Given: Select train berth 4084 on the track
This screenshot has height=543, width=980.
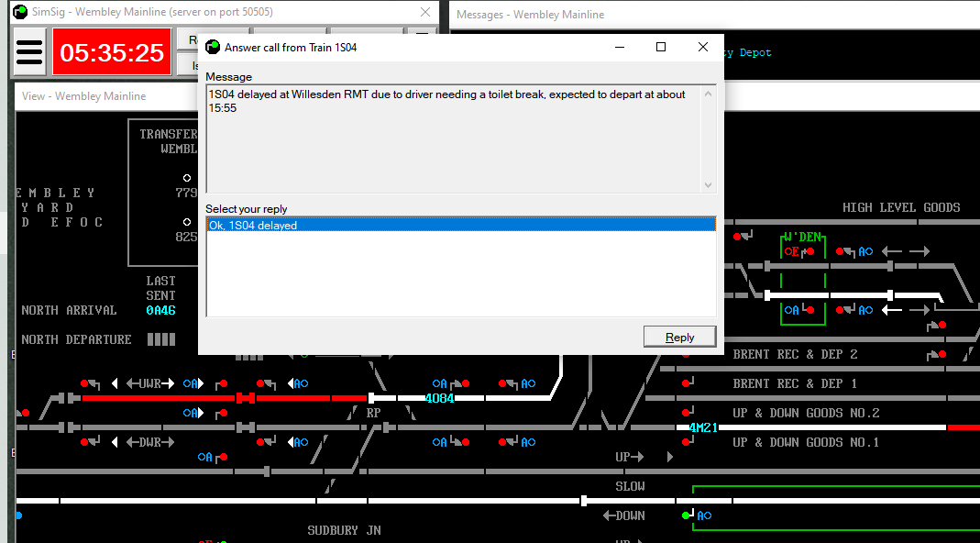Looking at the screenshot, I should (x=439, y=398).
